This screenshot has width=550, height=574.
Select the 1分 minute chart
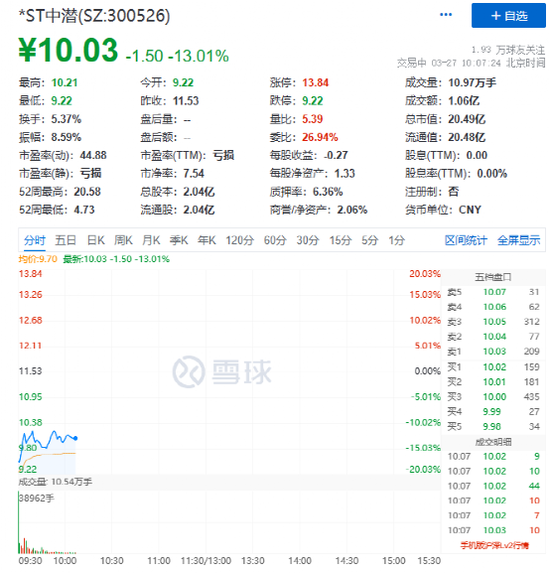pos(397,241)
